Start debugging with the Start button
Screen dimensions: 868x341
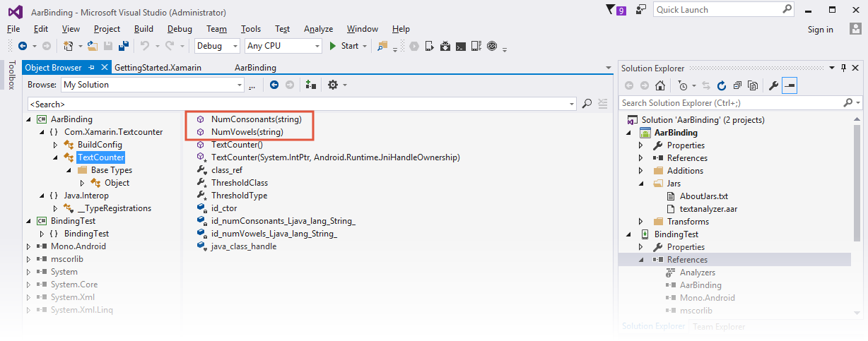[345, 46]
